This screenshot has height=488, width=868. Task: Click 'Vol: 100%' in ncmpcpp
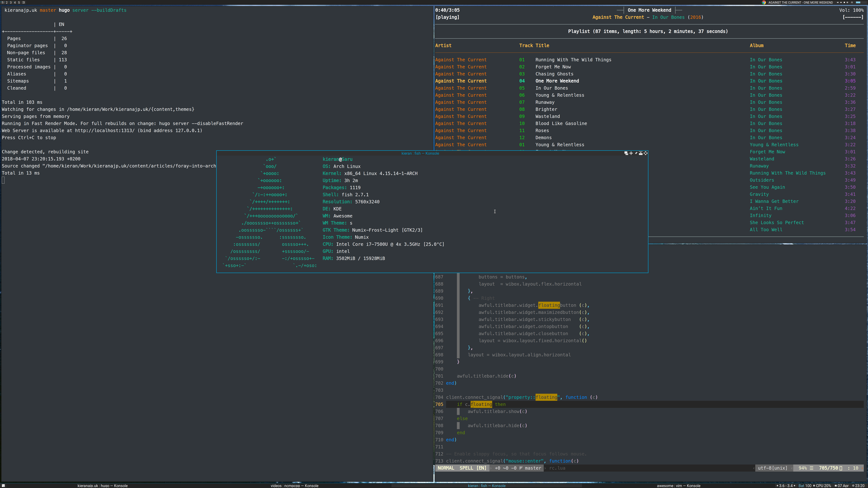(851, 10)
